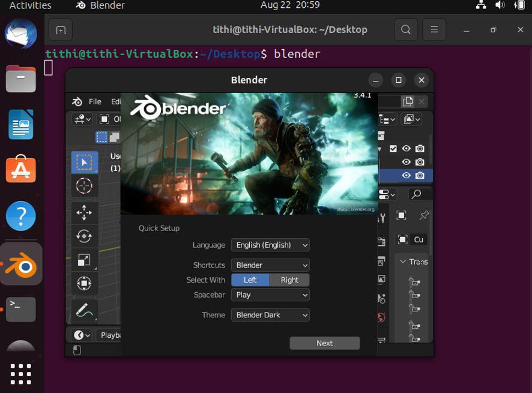Click the terminal search button
The width and height of the screenshot is (532, 393).
(406, 30)
